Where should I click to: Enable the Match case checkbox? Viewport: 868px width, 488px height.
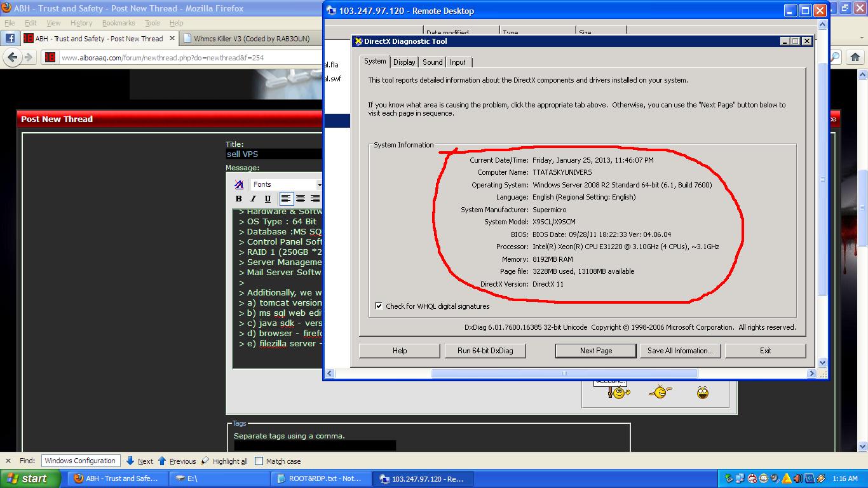pos(259,461)
